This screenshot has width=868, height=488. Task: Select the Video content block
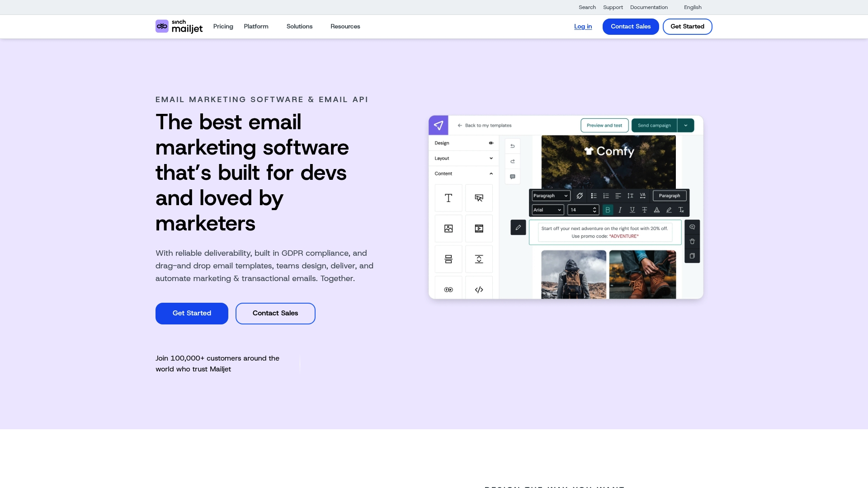[479, 228]
